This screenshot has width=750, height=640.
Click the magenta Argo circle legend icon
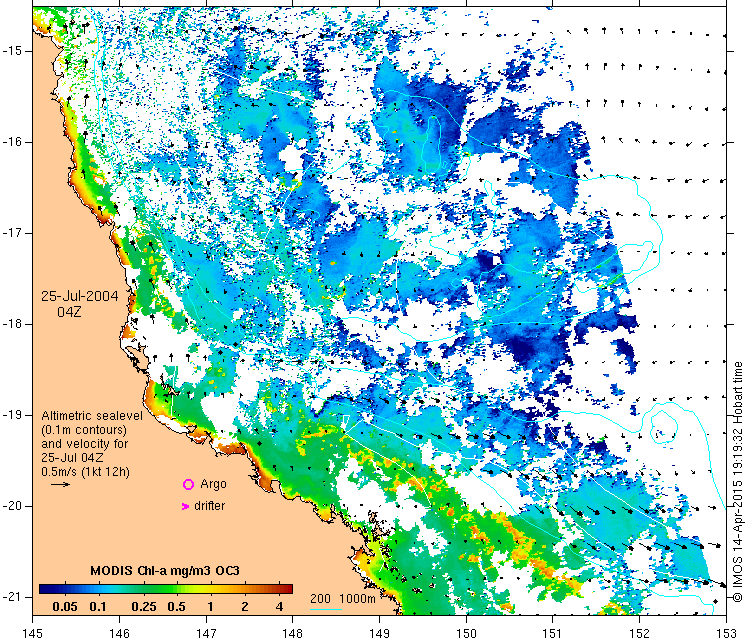[188, 485]
